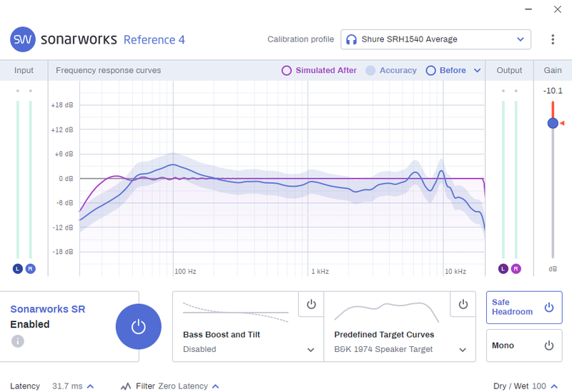This screenshot has height=392, width=572.
Task: Click the Predefined Target Curves preview graph
Action: point(386,313)
